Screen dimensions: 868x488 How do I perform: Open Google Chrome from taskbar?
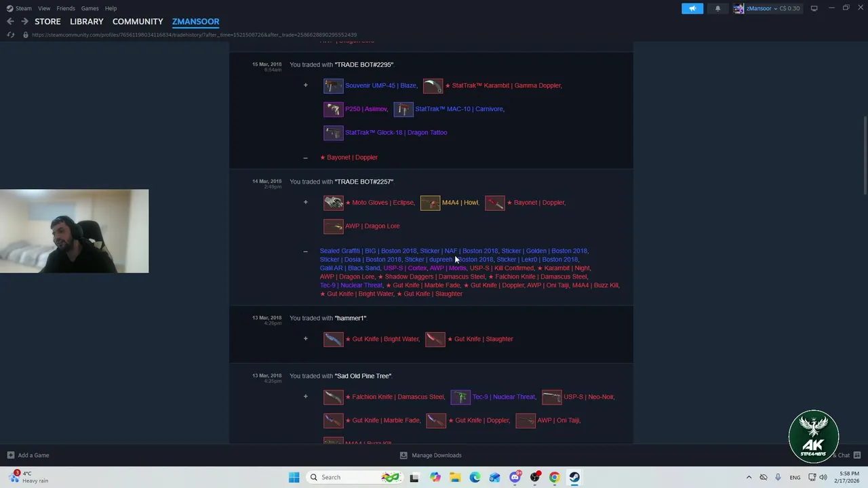(x=554, y=477)
